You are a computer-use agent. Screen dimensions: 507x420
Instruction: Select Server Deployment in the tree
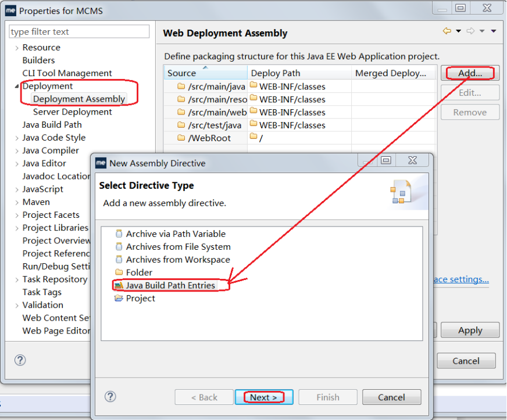(x=73, y=112)
